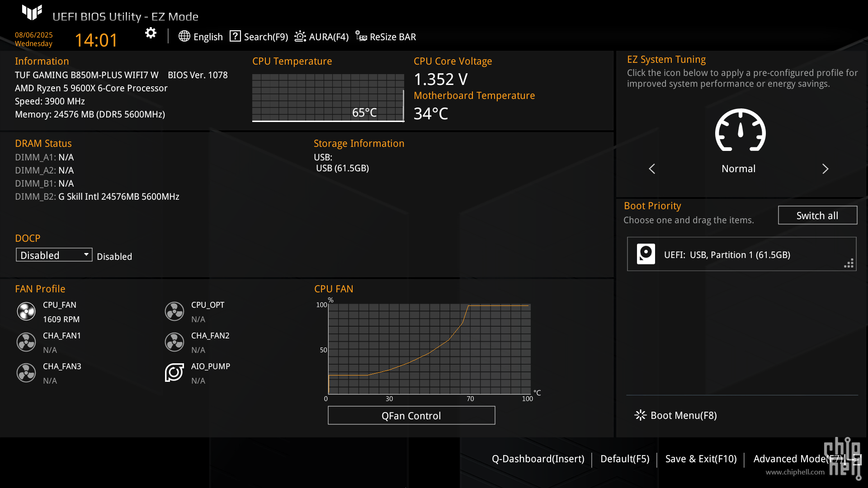This screenshot has width=868, height=488.
Task: Click the globe language icon
Action: click(x=184, y=36)
